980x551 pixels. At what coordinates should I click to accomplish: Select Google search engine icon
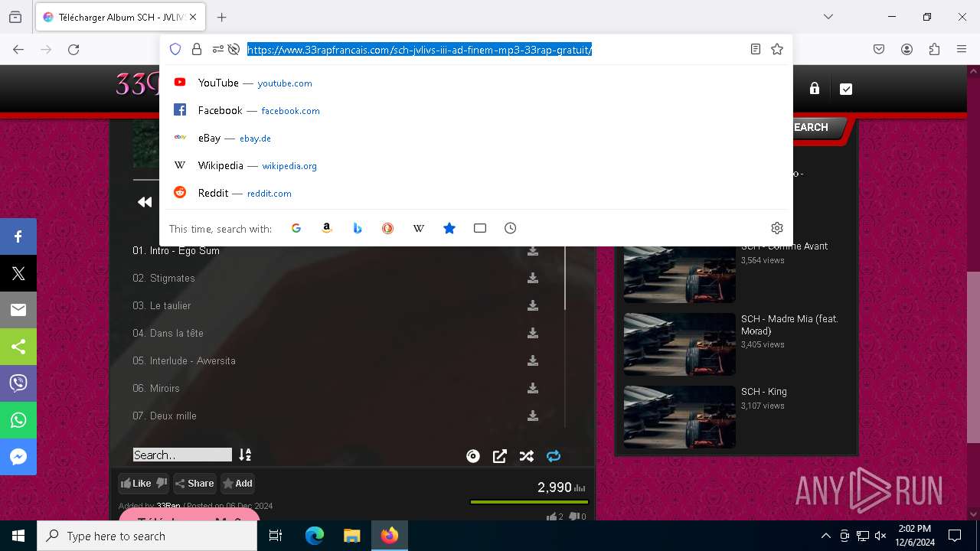click(296, 228)
